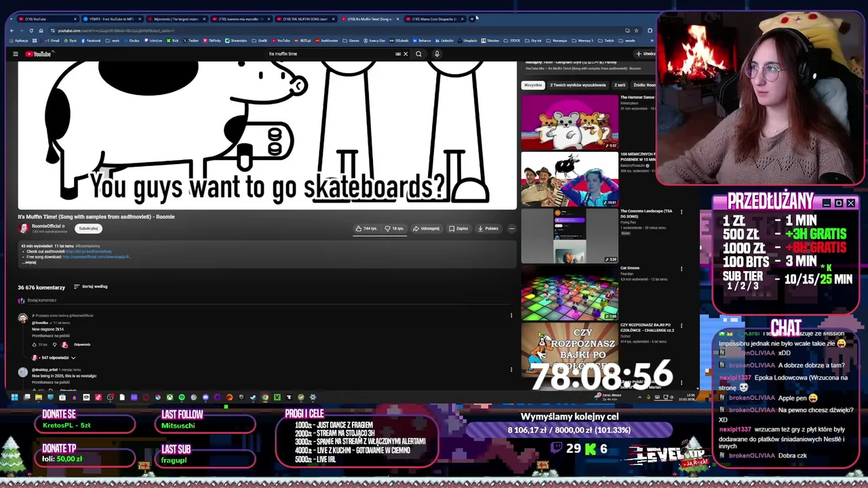Click the Zapisz save button

tap(458, 228)
